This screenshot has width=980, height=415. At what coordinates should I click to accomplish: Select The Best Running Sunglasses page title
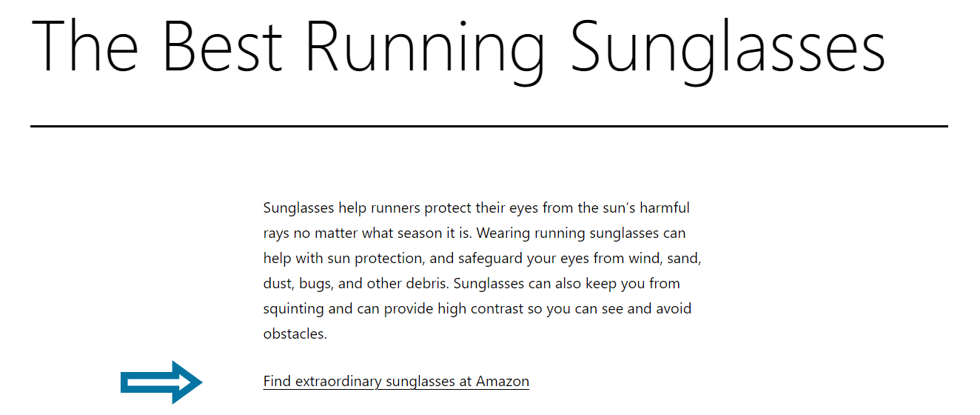(458, 47)
